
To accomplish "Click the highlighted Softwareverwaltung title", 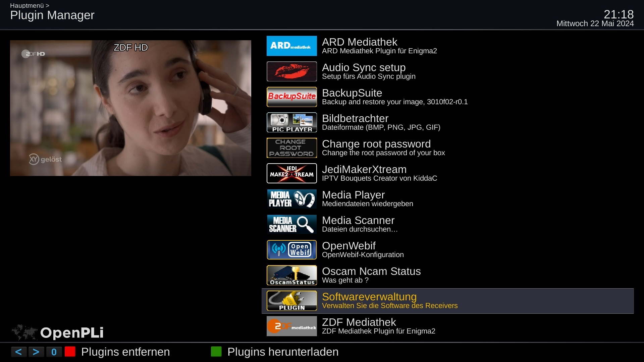I will [x=369, y=297].
